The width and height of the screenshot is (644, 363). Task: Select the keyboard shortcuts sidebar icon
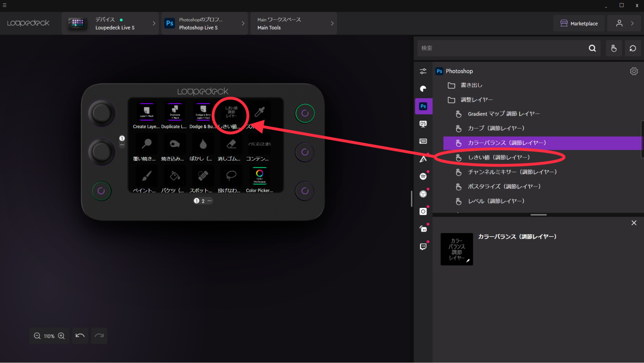[x=423, y=141]
